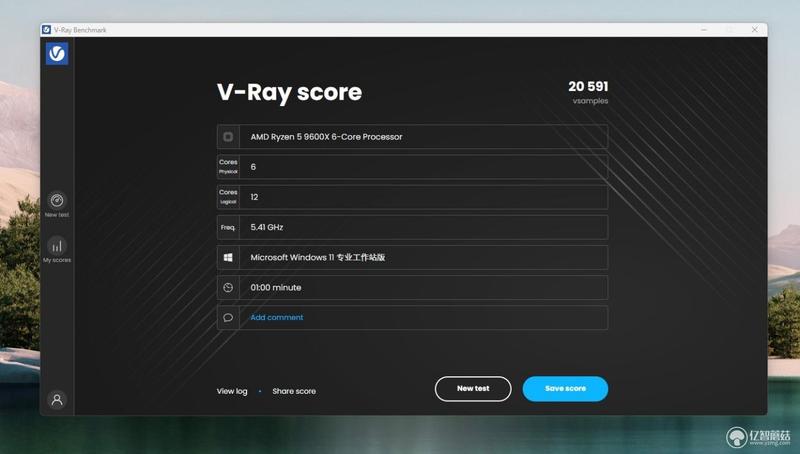This screenshot has width=800, height=454.
Task: Click the Cores Physical label icon
Action: point(228,167)
